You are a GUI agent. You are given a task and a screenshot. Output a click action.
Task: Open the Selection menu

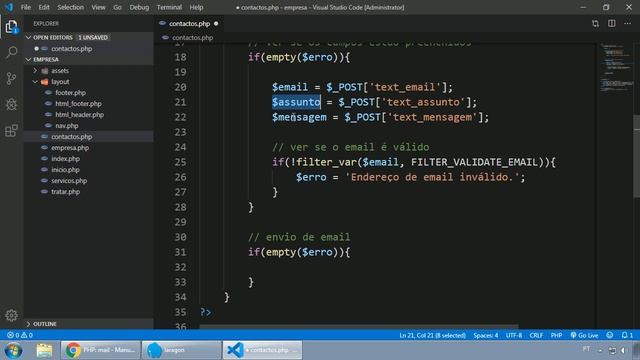[x=70, y=7]
